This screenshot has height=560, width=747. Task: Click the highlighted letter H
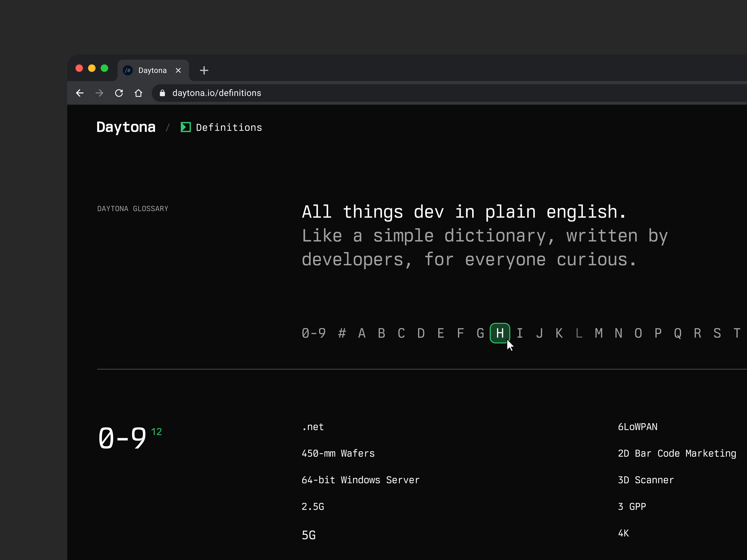point(500,333)
